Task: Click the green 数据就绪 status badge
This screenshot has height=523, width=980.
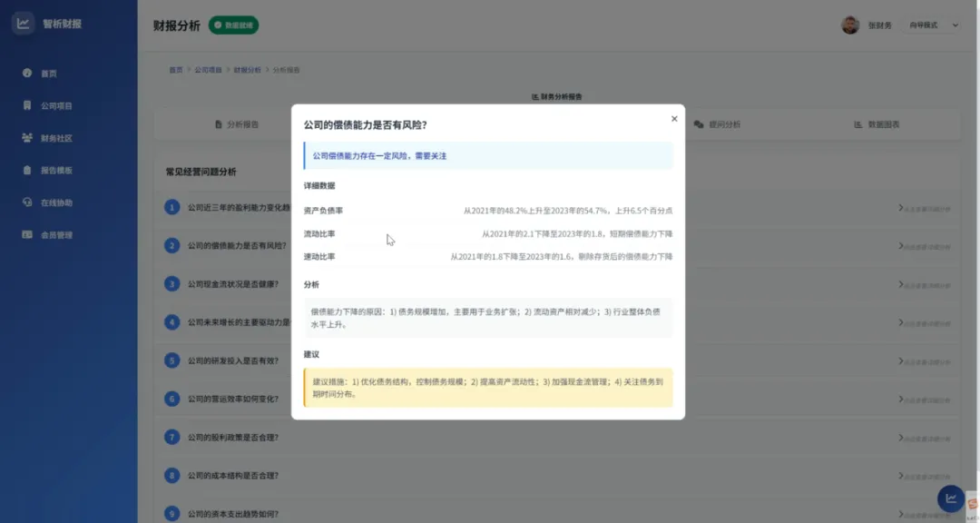Action: [x=233, y=25]
